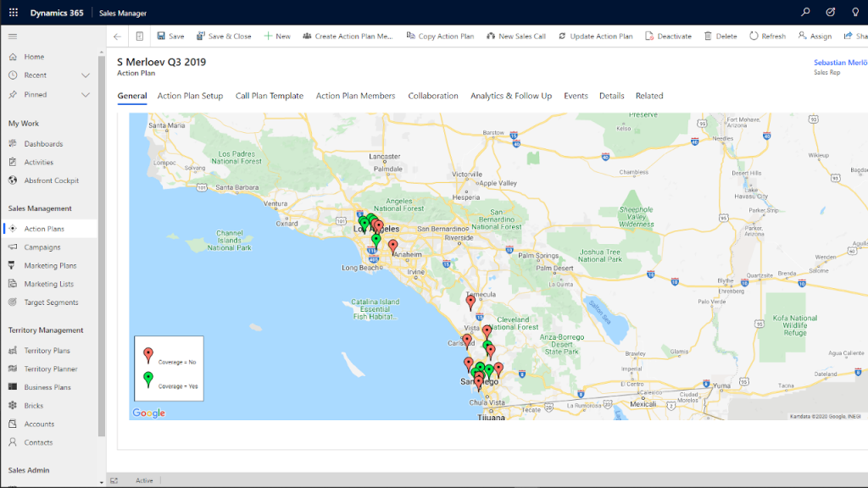Open Business Plans

click(x=49, y=387)
